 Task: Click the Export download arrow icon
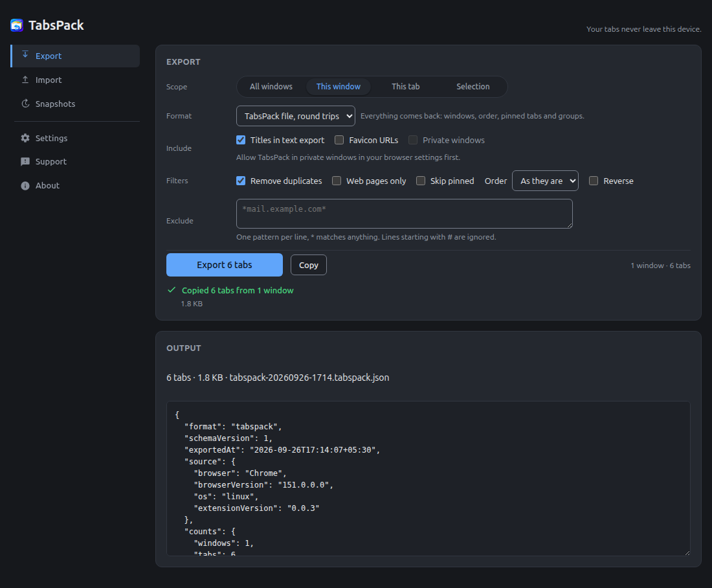(x=25, y=54)
